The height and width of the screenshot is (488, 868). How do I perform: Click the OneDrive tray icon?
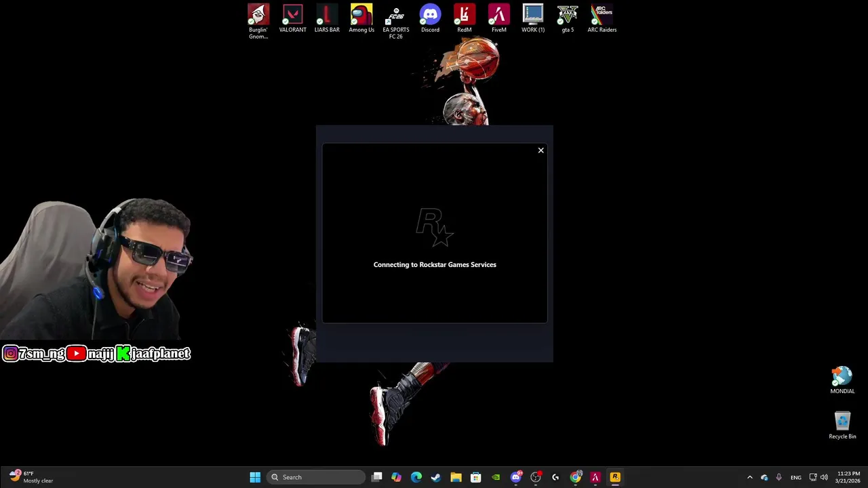(764, 477)
